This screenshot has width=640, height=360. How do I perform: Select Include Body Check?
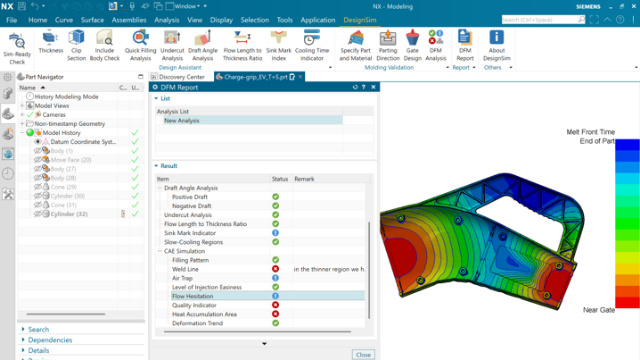[104, 45]
